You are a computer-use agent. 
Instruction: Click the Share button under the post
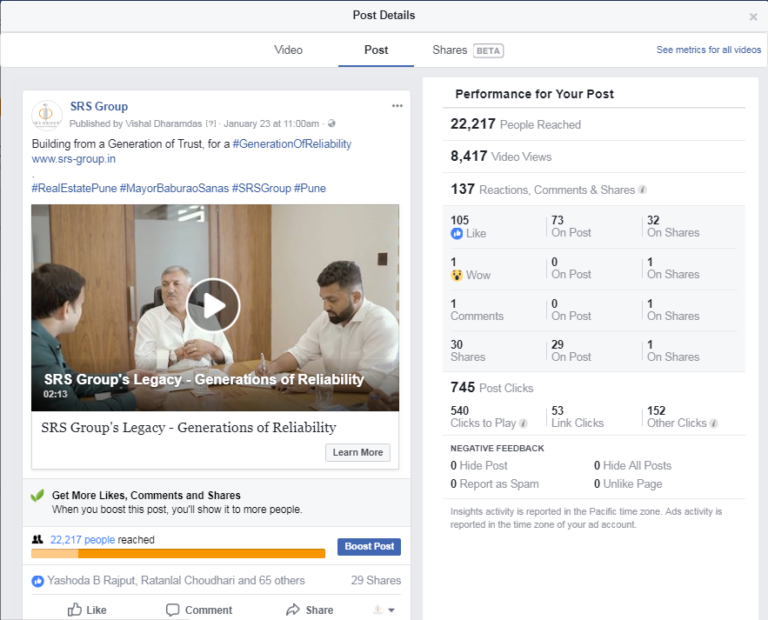pyautogui.click(x=310, y=610)
